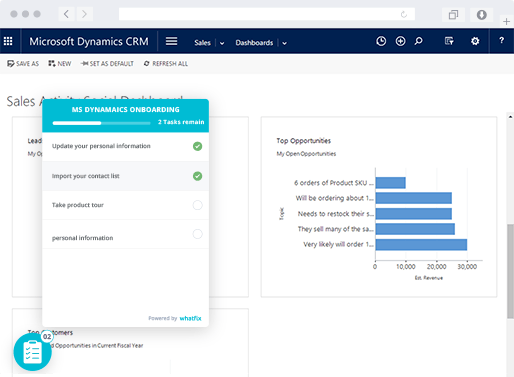
Task: Click the dashboard vertical scrollbar thumb
Action: click(x=510, y=271)
